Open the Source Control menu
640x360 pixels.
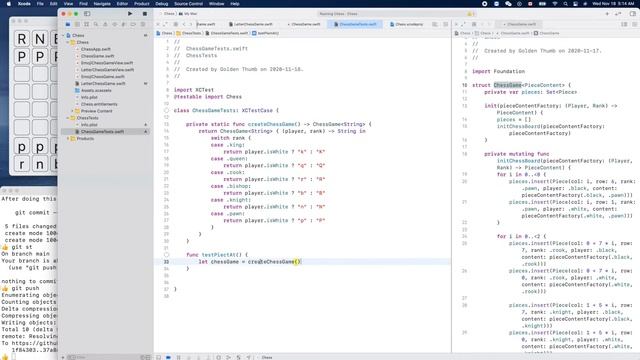pyautogui.click(x=188, y=4)
